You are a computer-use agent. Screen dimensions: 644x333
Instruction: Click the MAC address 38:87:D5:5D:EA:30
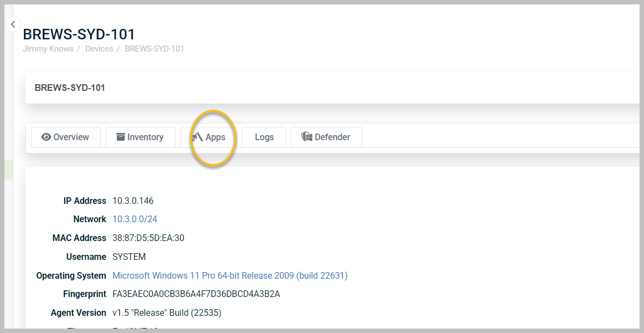(148, 238)
